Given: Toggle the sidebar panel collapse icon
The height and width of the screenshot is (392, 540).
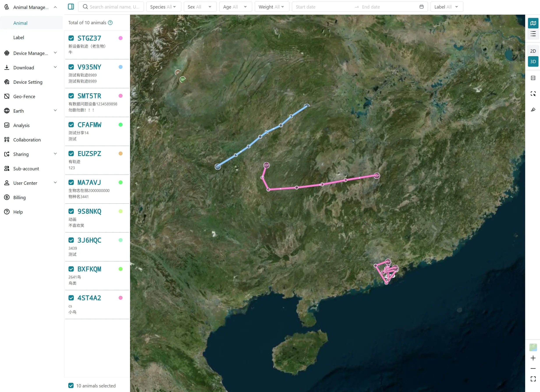Looking at the screenshot, I should coord(71,7).
